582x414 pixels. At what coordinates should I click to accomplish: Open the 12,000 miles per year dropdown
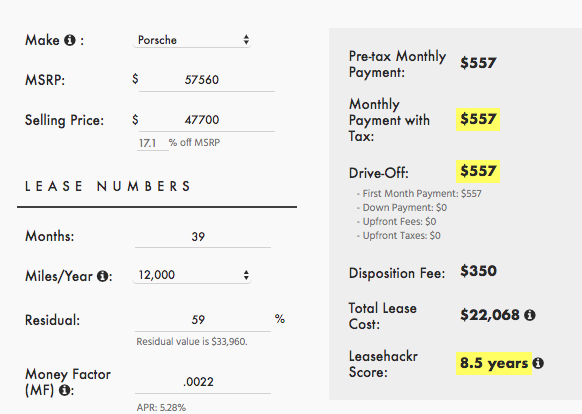coord(192,275)
